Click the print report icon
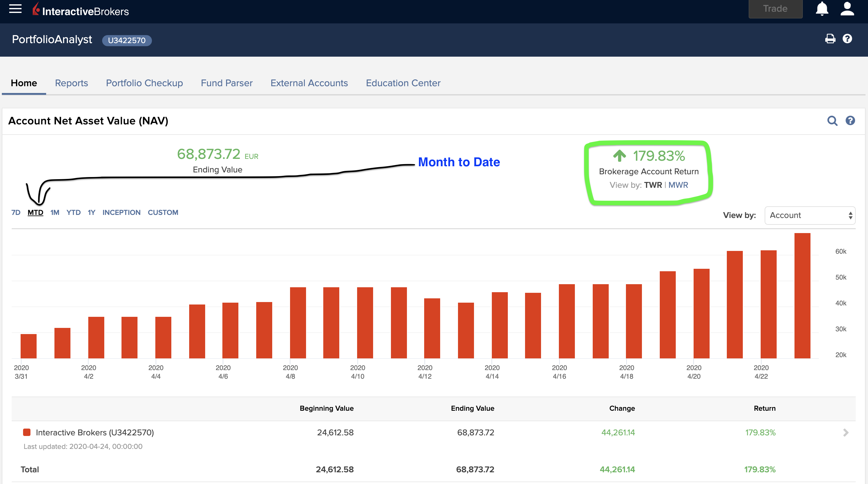Screen dimensions: 868x484 (x=830, y=39)
